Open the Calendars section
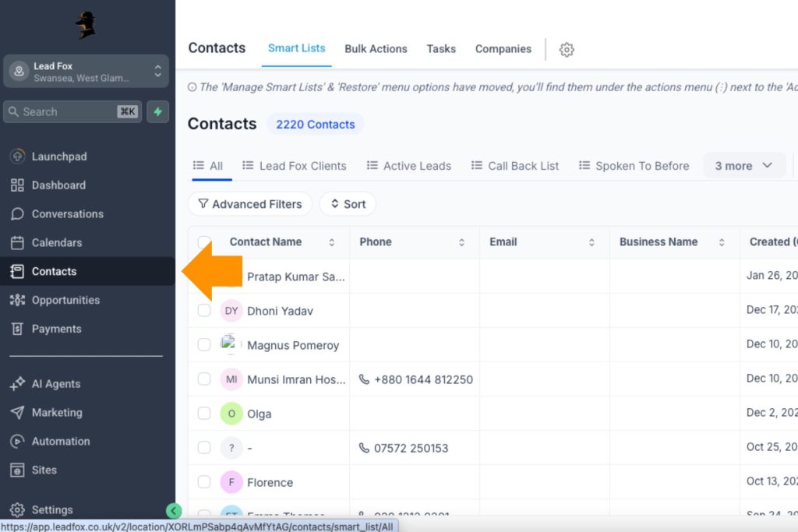 pos(57,242)
